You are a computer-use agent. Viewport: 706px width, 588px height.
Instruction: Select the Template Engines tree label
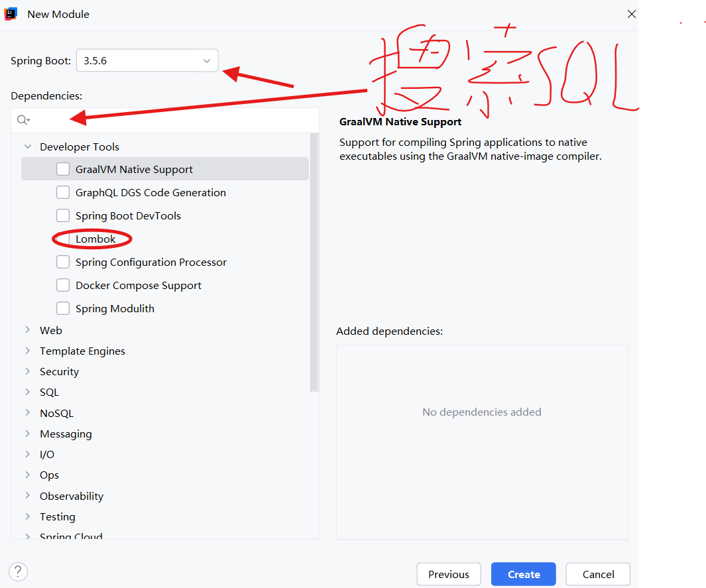[x=82, y=351]
